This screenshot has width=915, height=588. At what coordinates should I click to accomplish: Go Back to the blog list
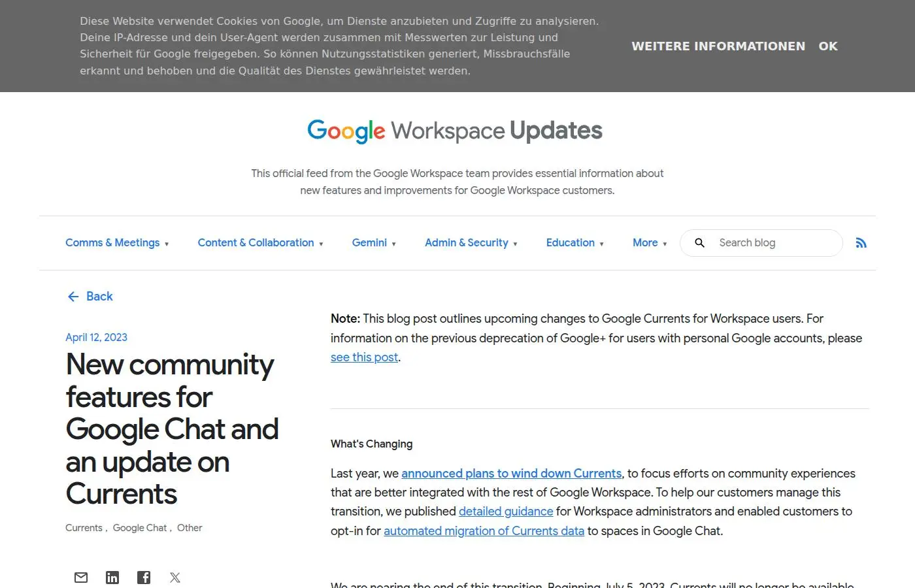point(90,297)
